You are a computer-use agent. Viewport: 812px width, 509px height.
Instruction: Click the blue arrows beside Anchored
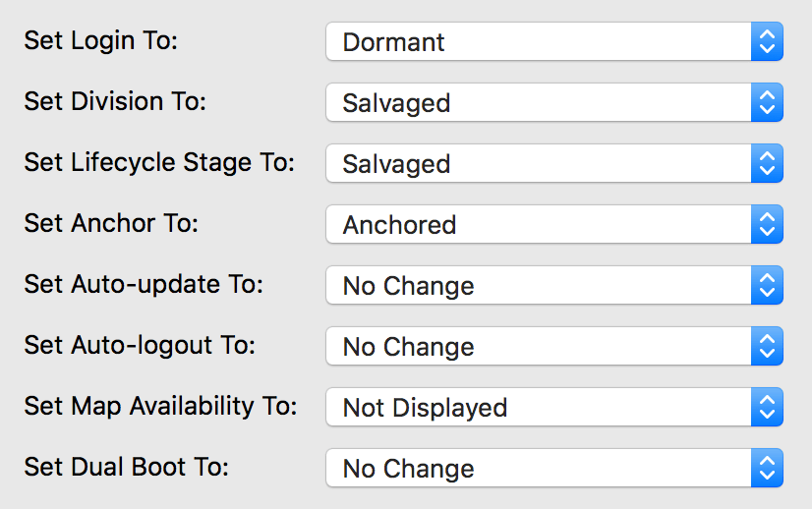(x=767, y=225)
